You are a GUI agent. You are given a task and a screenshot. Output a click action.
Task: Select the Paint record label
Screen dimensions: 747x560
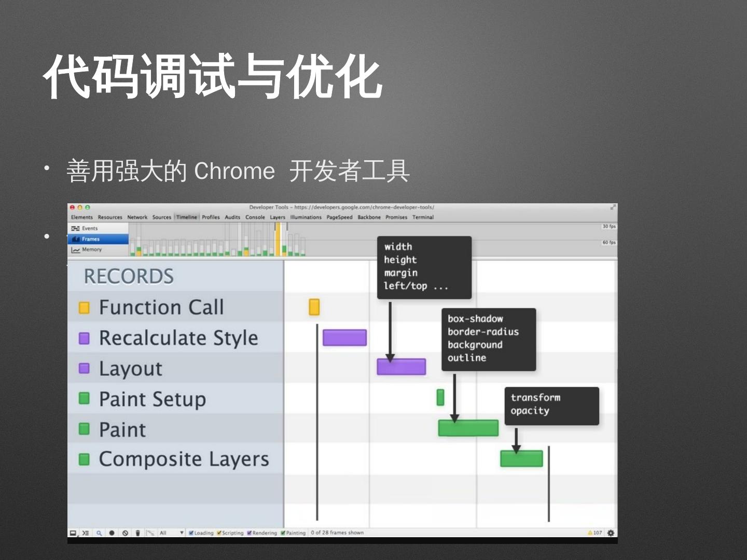pos(122,430)
